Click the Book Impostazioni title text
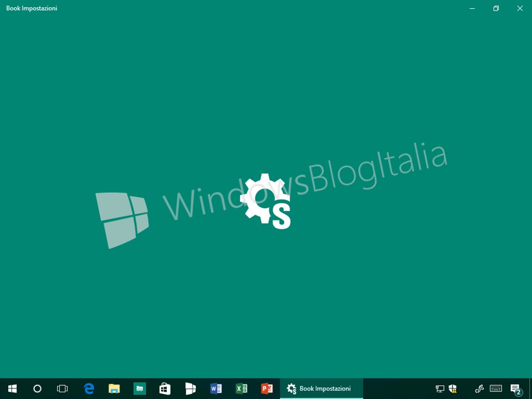532x399 pixels. coord(32,8)
